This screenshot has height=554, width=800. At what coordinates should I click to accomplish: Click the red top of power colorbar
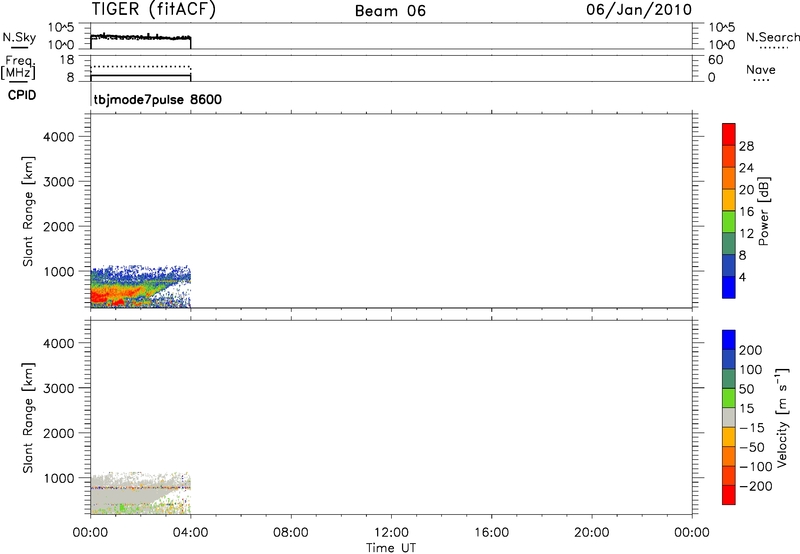729,134
